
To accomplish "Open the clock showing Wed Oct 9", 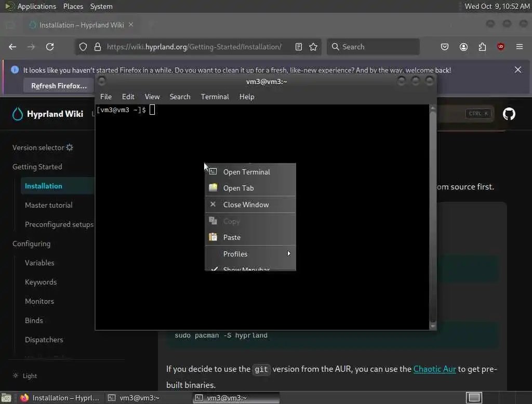I will point(497,6).
